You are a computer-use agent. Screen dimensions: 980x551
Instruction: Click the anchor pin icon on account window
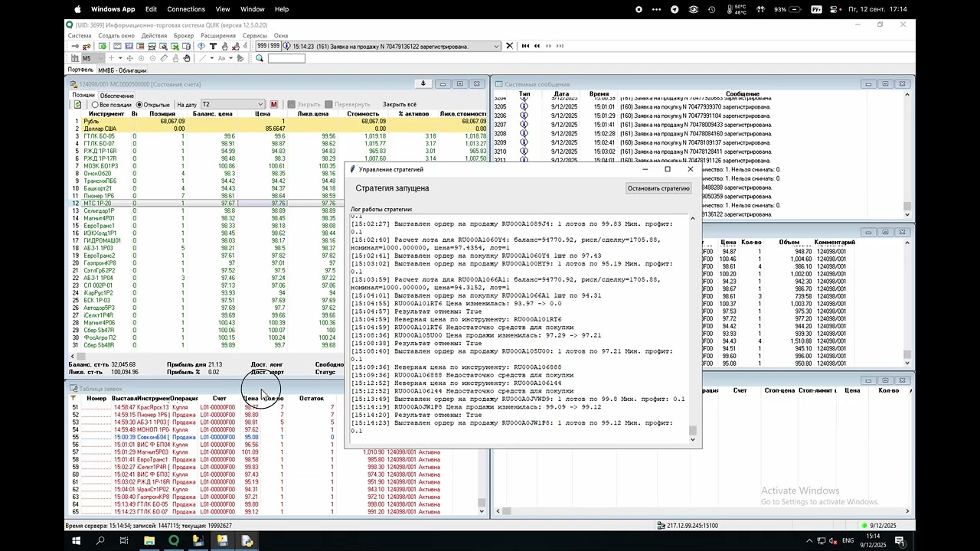click(x=423, y=84)
